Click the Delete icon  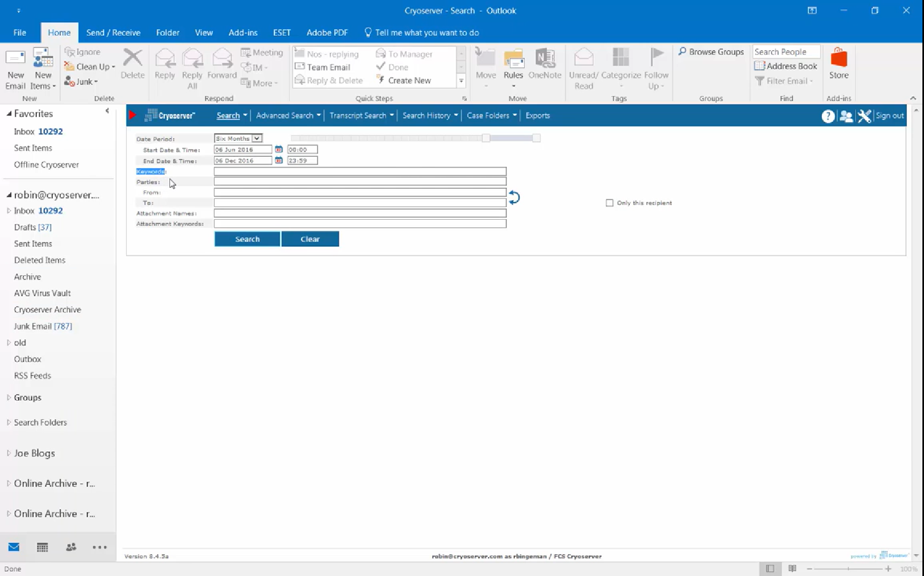[x=132, y=64]
